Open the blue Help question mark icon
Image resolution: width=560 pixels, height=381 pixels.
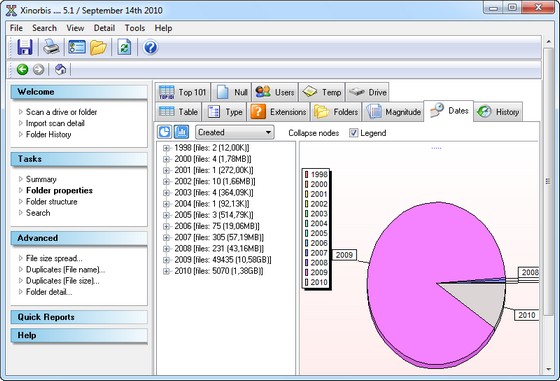click(150, 47)
